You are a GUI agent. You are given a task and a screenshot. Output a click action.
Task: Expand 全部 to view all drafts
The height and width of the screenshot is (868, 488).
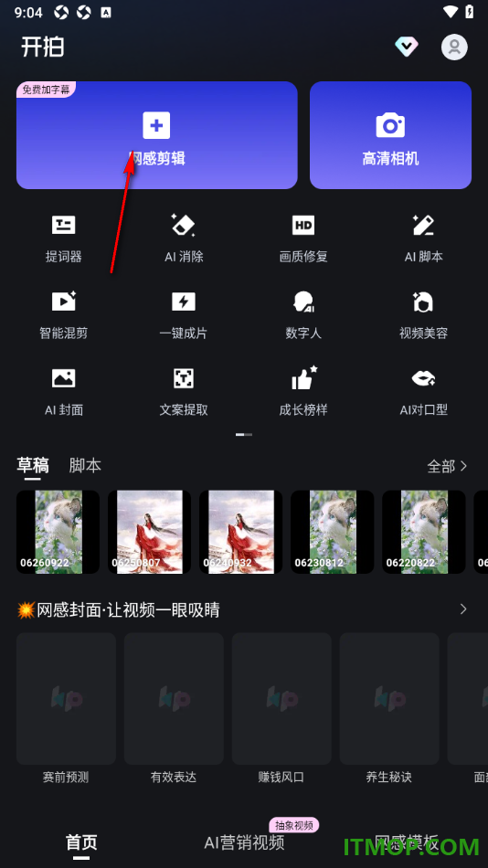448,466
